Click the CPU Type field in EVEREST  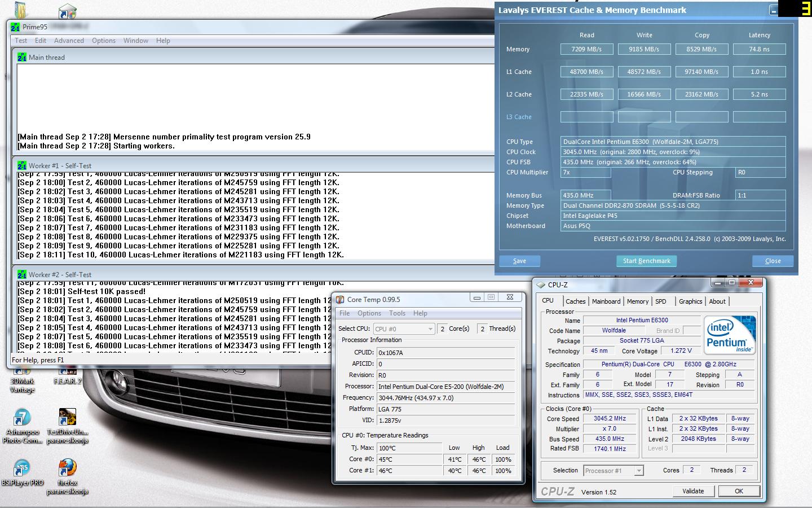673,142
